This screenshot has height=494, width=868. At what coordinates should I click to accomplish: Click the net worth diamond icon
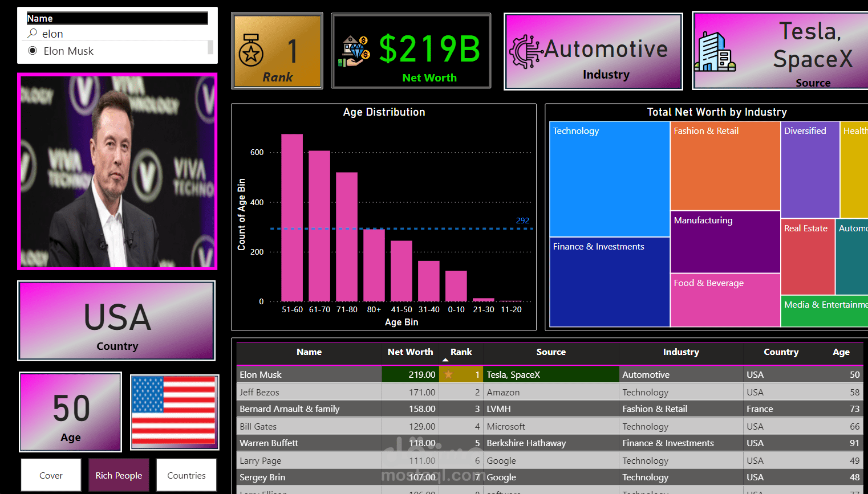(x=354, y=51)
